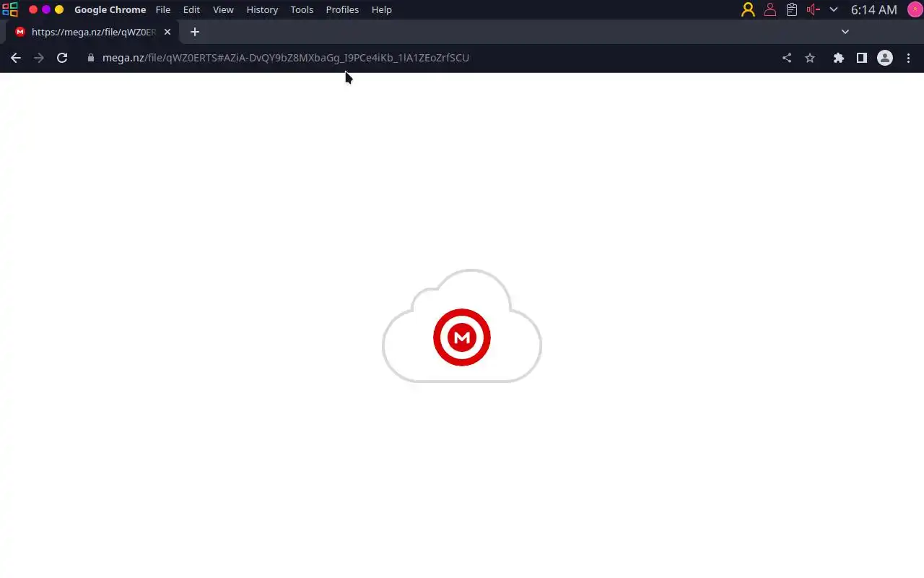Open the Help menu
Viewport: 924px width, 578px height.
pyautogui.click(x=382, y=9)
